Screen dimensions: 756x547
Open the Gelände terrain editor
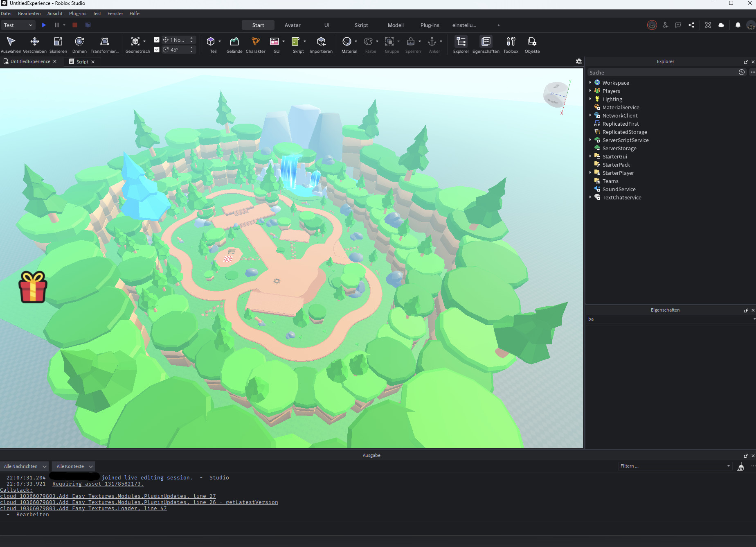[x=234, y=44]
